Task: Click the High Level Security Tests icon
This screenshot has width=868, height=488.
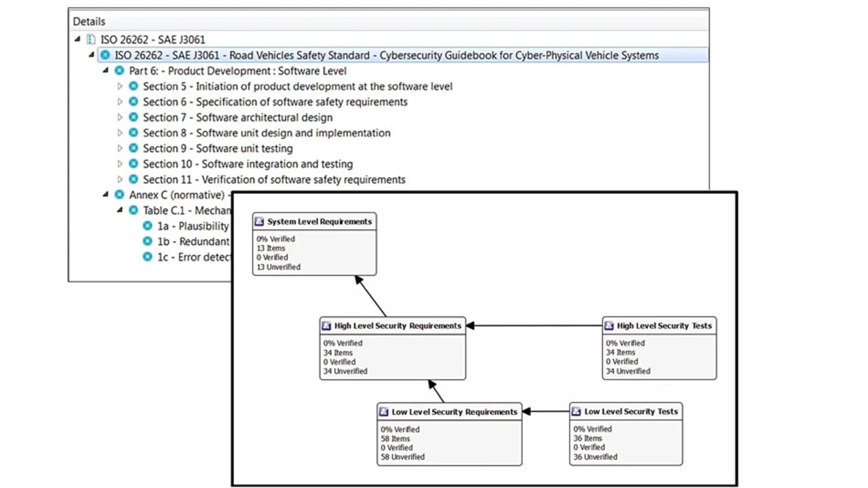Action: tap(609, 326)
